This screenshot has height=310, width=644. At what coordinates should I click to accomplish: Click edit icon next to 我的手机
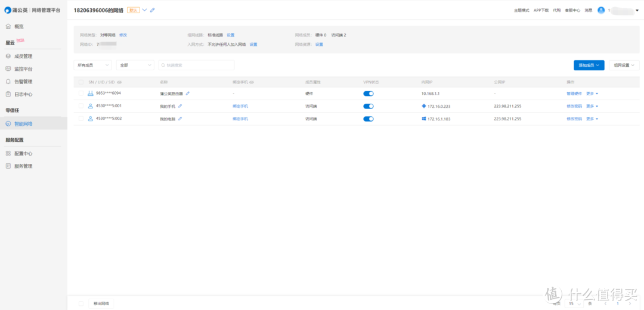pos(180,106)
